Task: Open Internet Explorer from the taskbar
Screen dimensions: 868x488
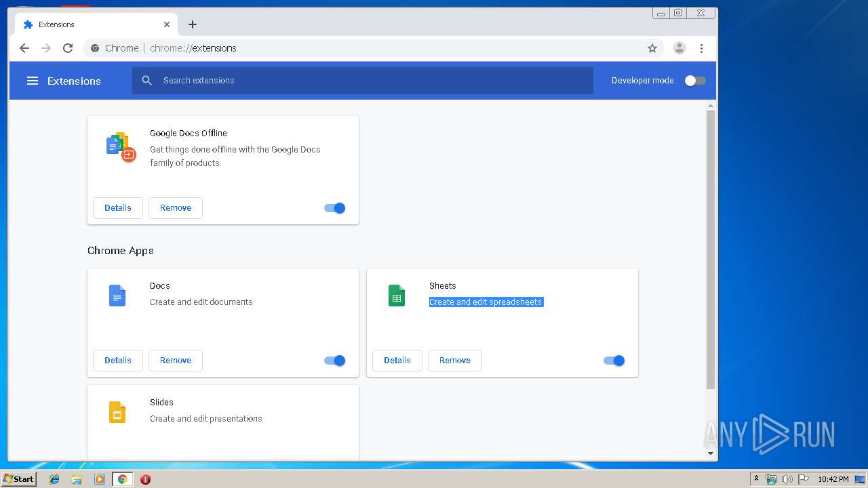Action: [x=54, y=479]
